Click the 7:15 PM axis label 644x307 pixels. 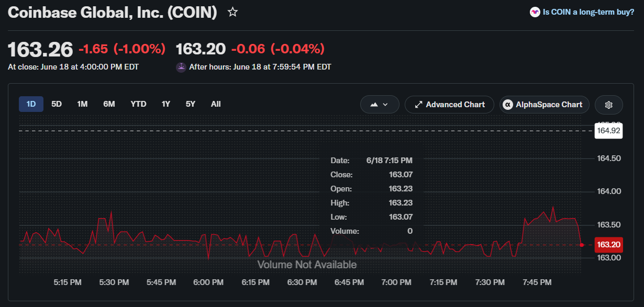[443, 282]
